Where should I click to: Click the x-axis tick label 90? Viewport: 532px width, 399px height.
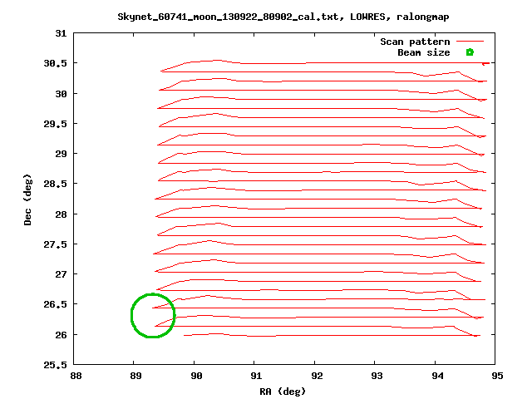click(x=196, y=376)
